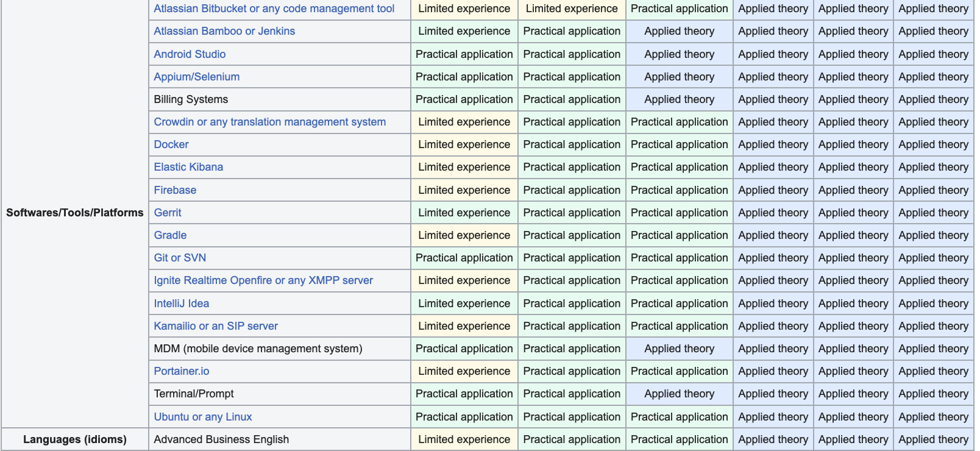This screenshot has width=980, height=451.
Task: Open Ignite Realtime Openfire XMPP server link
Action: tap(263, 280)
